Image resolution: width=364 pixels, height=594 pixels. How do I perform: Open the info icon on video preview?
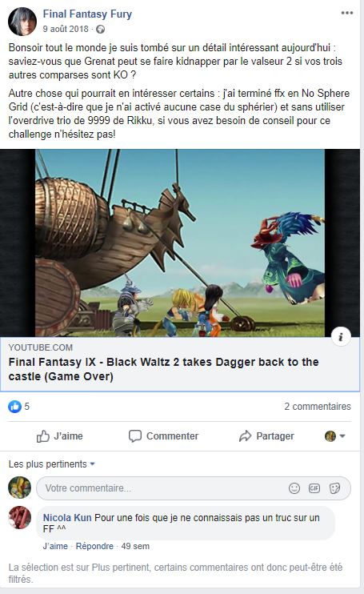point(341,336)
